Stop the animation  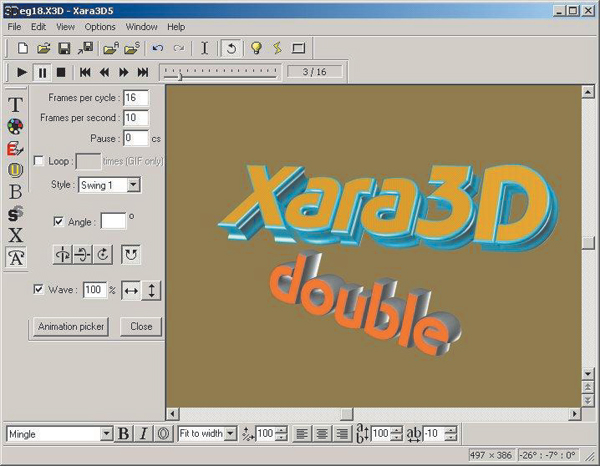click(61, 72)
